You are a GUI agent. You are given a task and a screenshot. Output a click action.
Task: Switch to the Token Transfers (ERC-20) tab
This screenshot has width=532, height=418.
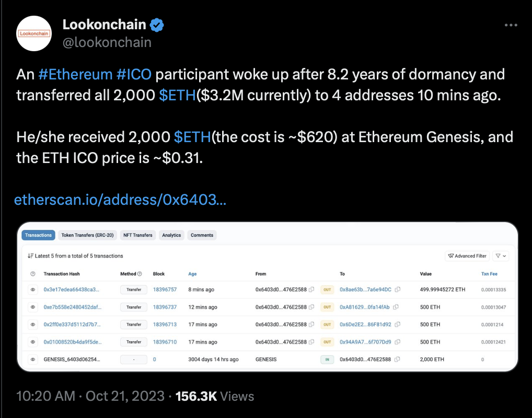point(87,235)
